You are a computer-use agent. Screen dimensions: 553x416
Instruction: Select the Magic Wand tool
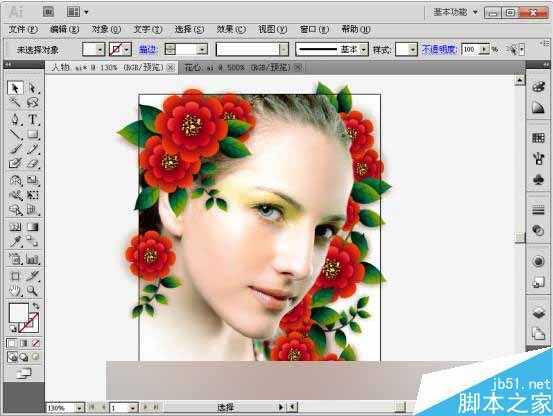15,103
